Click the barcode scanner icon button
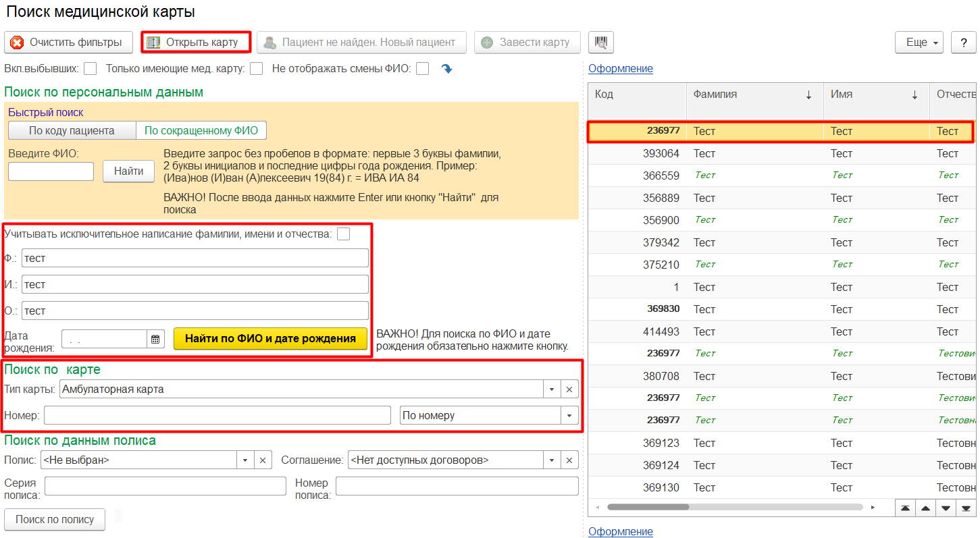This screenshot has width=980, height=538. click(x=600, y=42)
